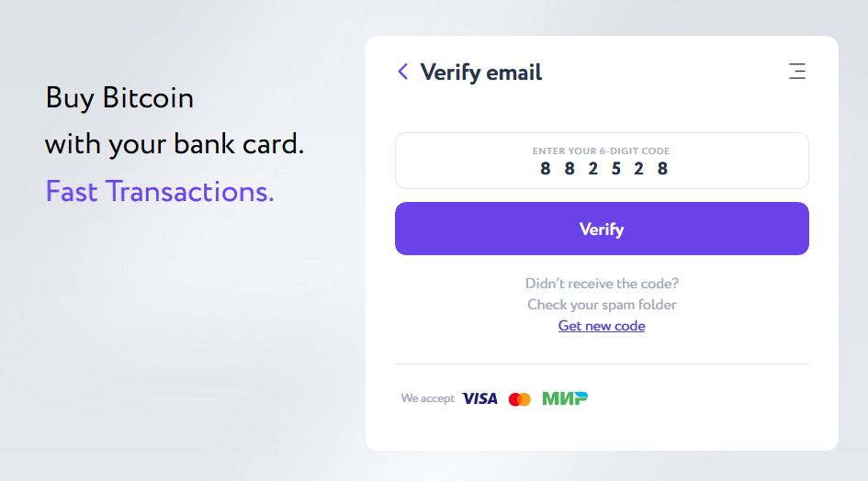Click the Verify email heading

pos(481,73)
